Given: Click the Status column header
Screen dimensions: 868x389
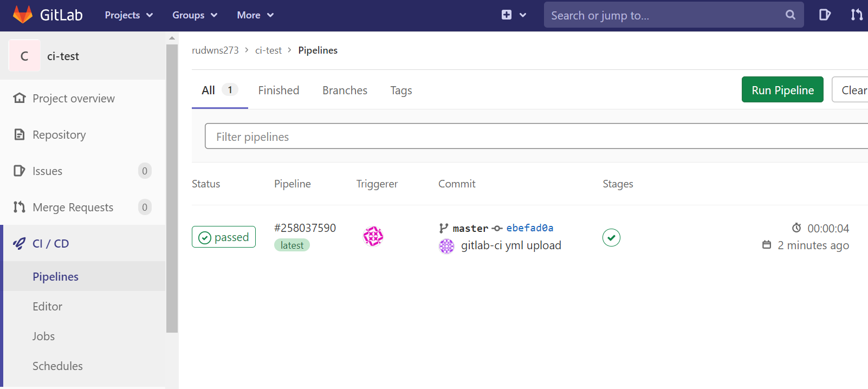Looking at the screenshot, I should coord(206,184).
